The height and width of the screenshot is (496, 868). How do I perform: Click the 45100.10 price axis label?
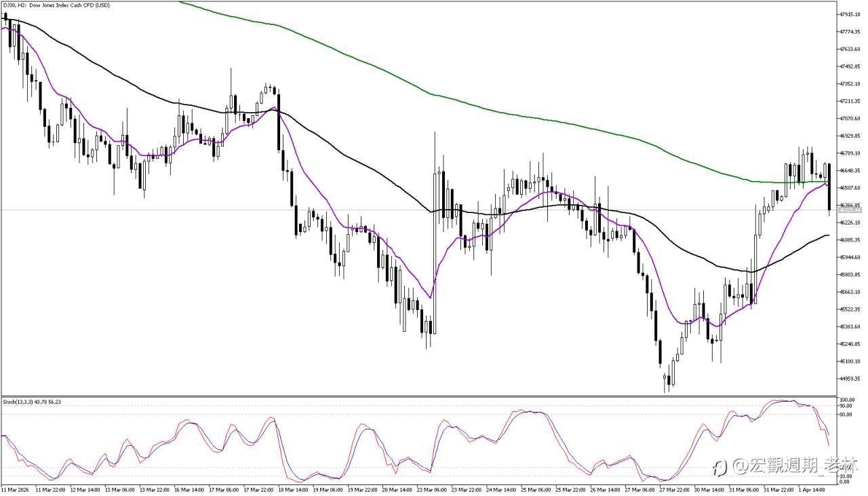[850, 362]
